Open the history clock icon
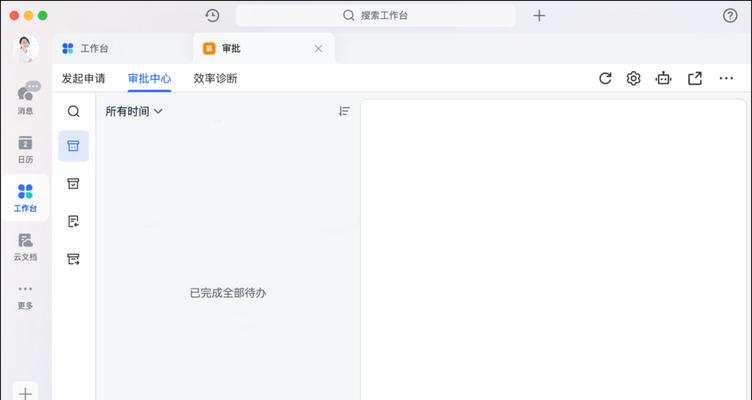Viewport: 752px width, 400px height. (x=212, y=15)
